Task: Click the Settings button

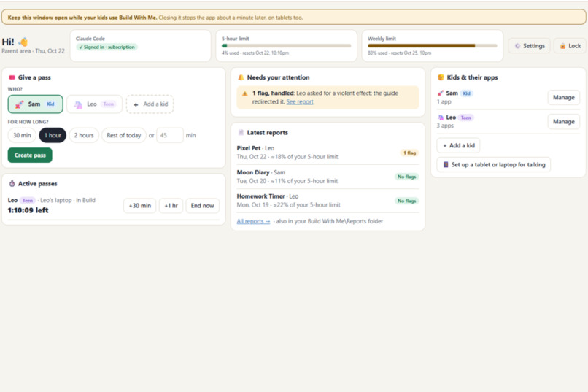Action: tap(529, 46)
